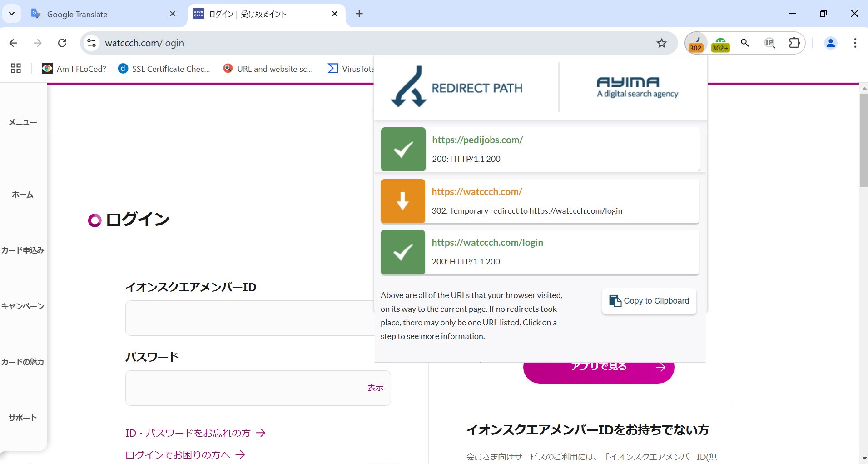Click the green checkmark for watccch.com/login step

[403, 252]
